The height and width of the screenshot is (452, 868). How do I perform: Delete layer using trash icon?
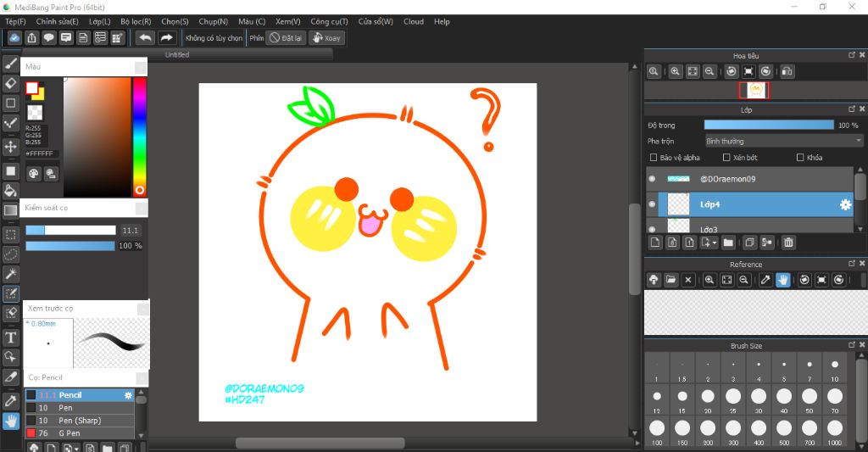click(788, 243)
